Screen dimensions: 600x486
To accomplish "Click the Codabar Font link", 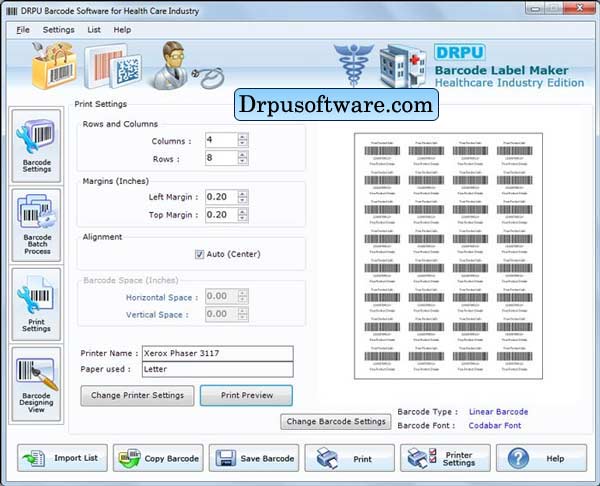I will [x=495, y=426].
